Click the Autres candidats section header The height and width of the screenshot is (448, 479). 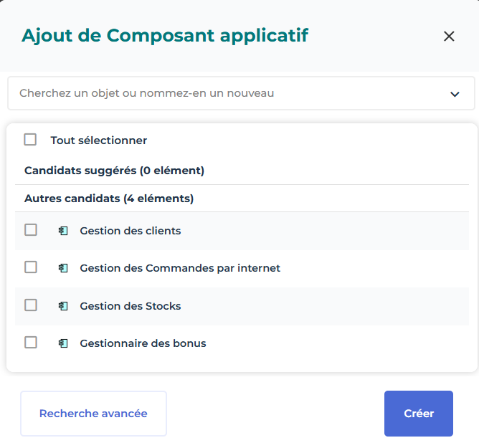109,198
